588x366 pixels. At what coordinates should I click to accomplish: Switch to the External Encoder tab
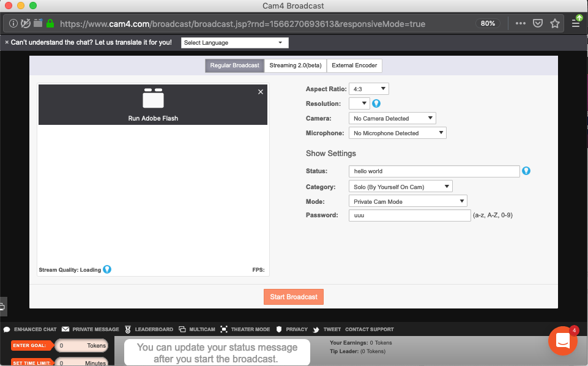click(354, 65)
